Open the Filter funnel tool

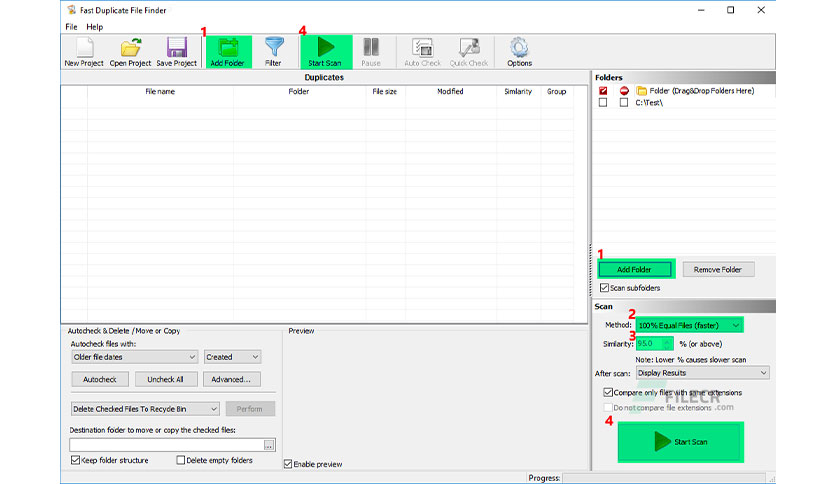274,52
